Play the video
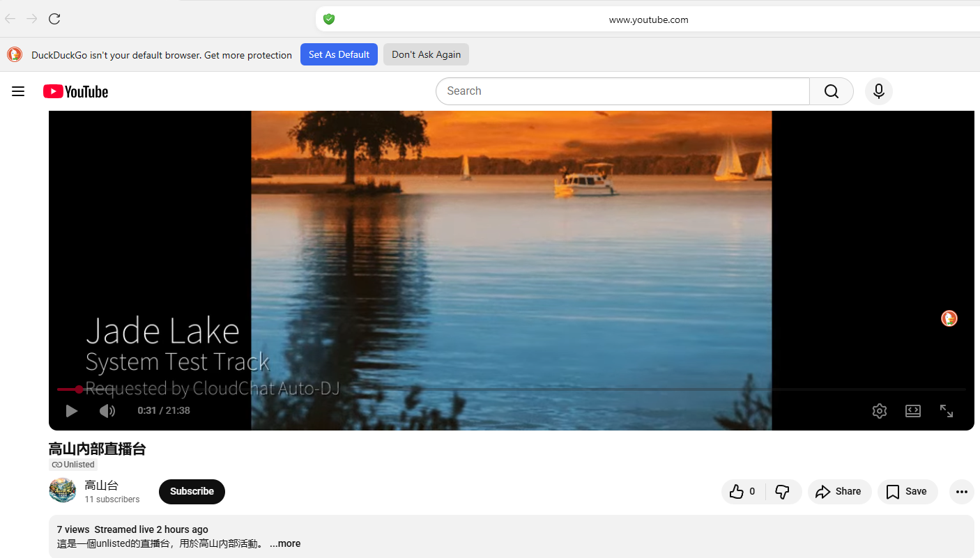 coord(71,411)
